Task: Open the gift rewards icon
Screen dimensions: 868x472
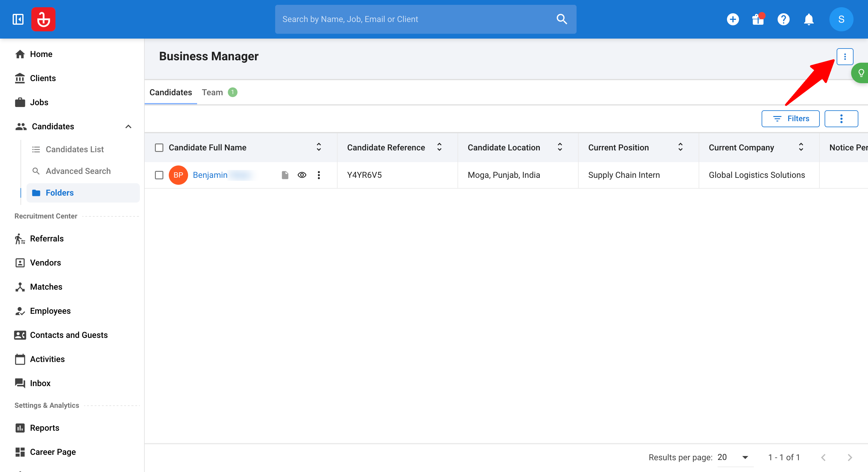Action: (758, 19)
